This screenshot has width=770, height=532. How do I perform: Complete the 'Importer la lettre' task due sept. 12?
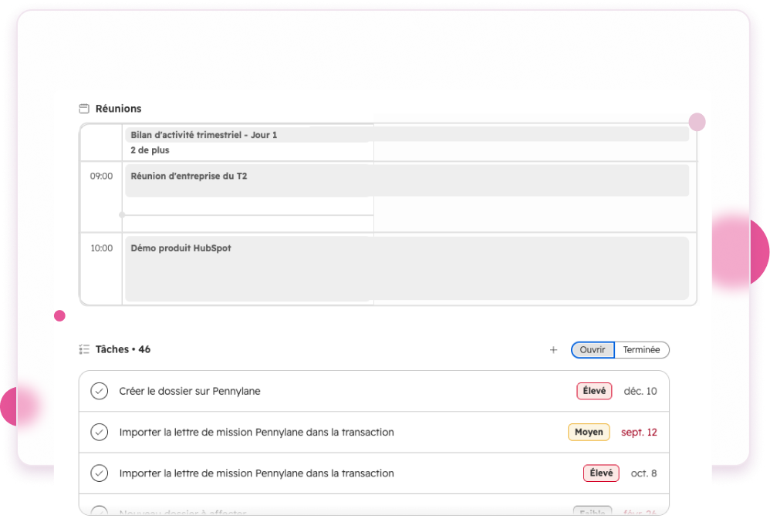coord(100,433)
